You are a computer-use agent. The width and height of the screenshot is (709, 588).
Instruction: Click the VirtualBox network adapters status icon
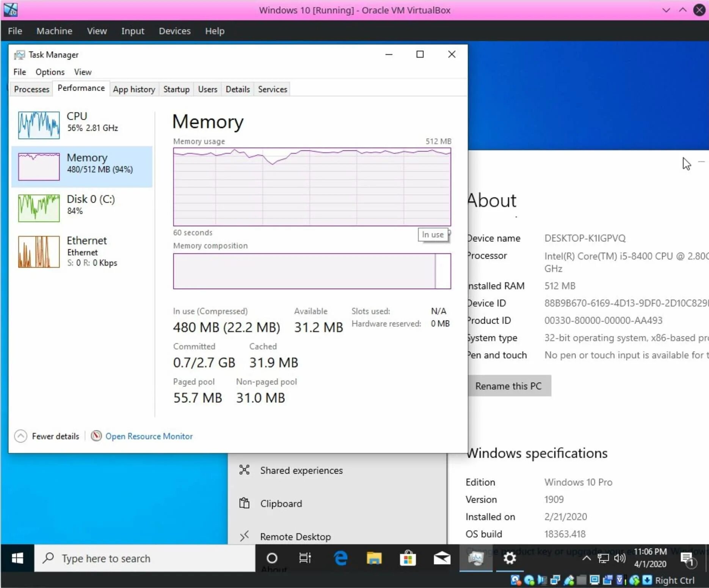556,580
